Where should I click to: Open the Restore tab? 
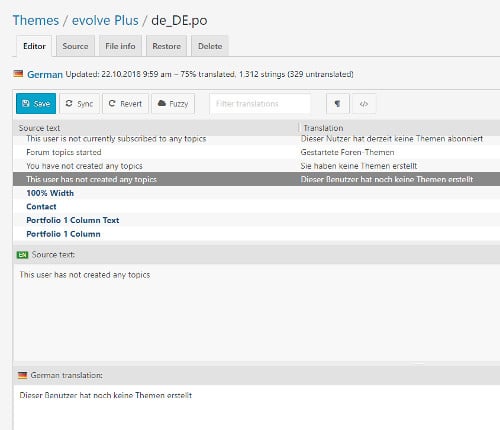point(166,46)
